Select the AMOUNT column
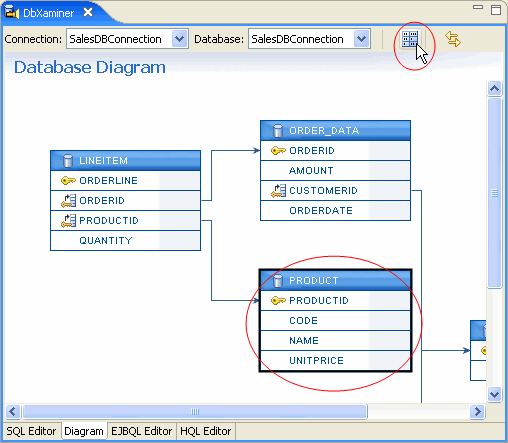The image size is (508, 443). (x=335, y=171)
